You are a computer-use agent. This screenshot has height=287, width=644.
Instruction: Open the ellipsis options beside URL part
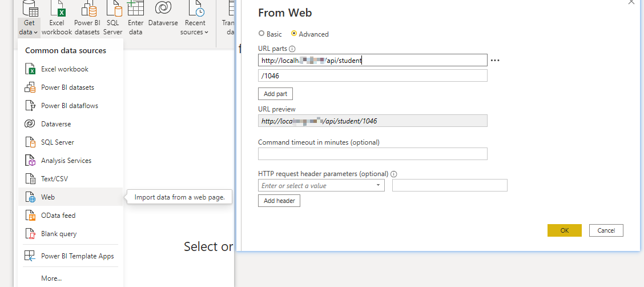494,61
